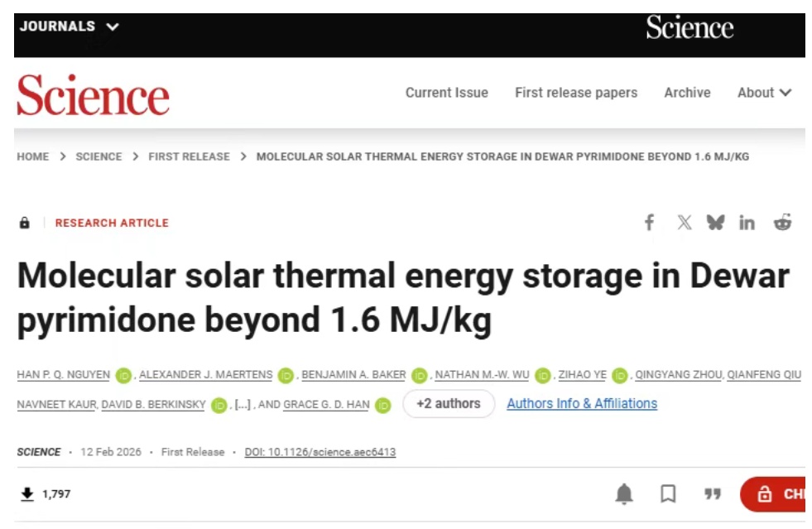
Task: Follow the DOI link
Action: (x=320, y=452)
